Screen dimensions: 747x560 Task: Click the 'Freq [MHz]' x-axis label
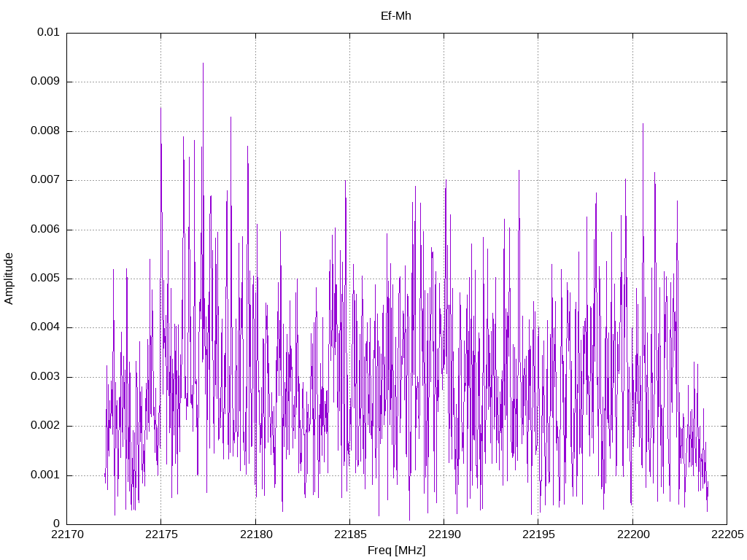(396, 551)
